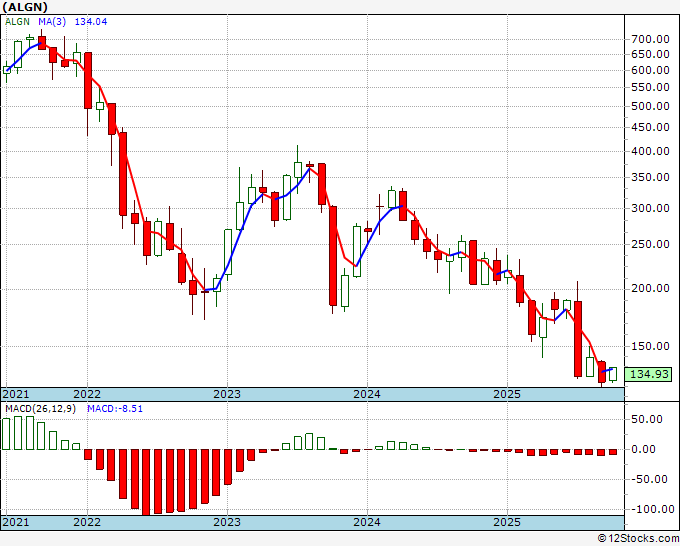The height and width of the screenshot is (546, 680).
Task: Click the 300.00 price axis label
Action: click(x=650, y=208)
